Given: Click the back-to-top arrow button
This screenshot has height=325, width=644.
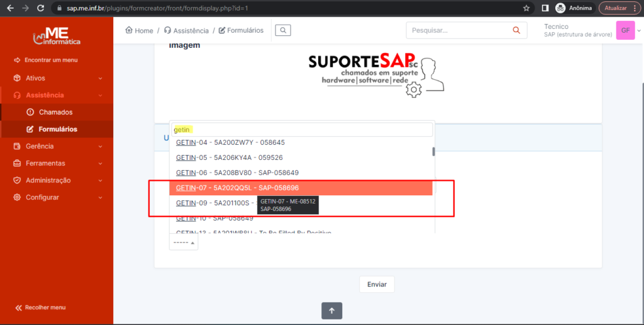Looking at the screenshot, I should pos(332,311).
